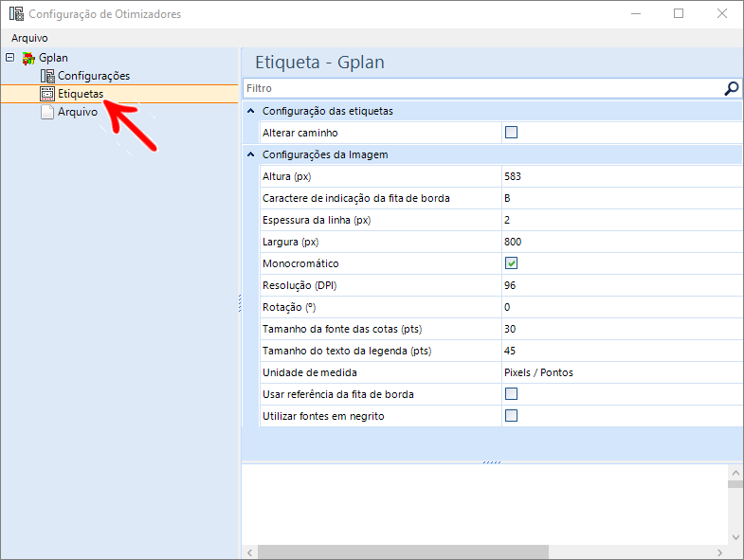
Task: Select Etiquetas text in the tree
Action: pos(81,94)
